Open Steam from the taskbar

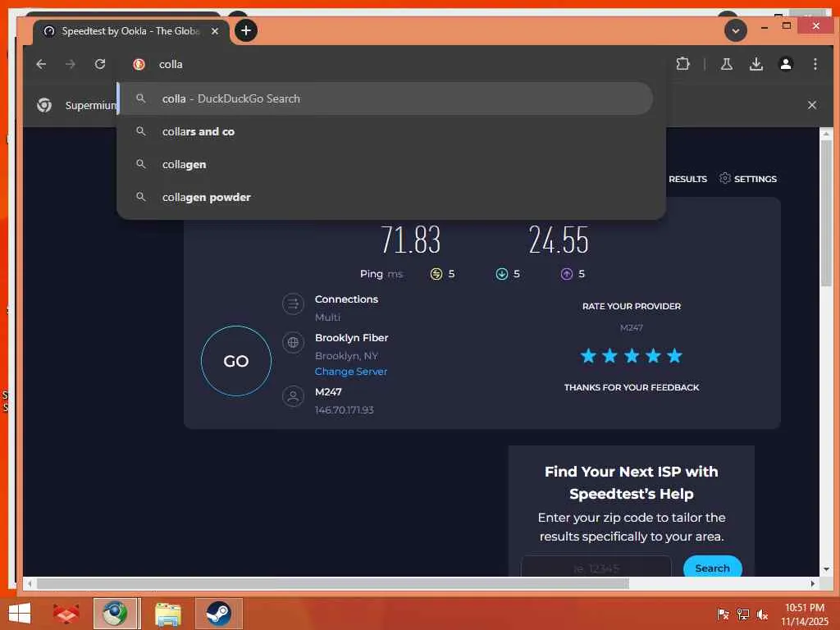pos(218,614)
